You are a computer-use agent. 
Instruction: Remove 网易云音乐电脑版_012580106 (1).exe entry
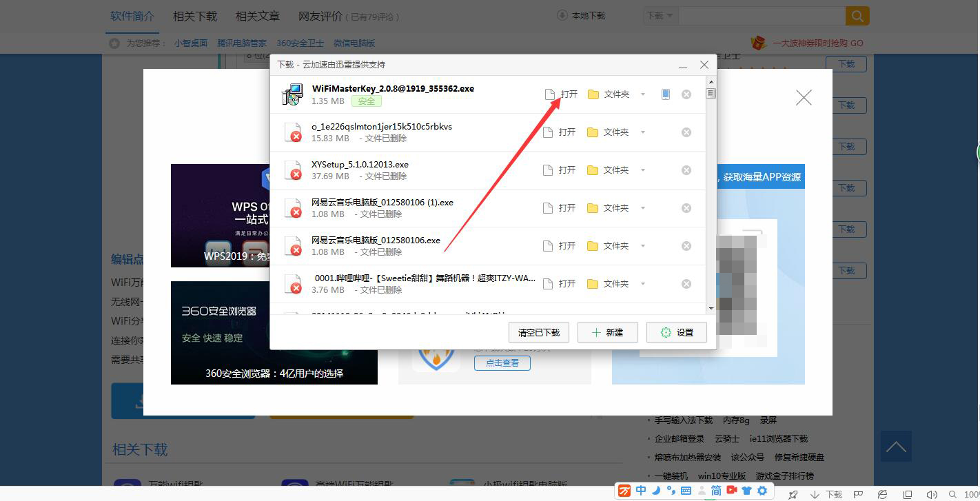[x=686, y=208]
